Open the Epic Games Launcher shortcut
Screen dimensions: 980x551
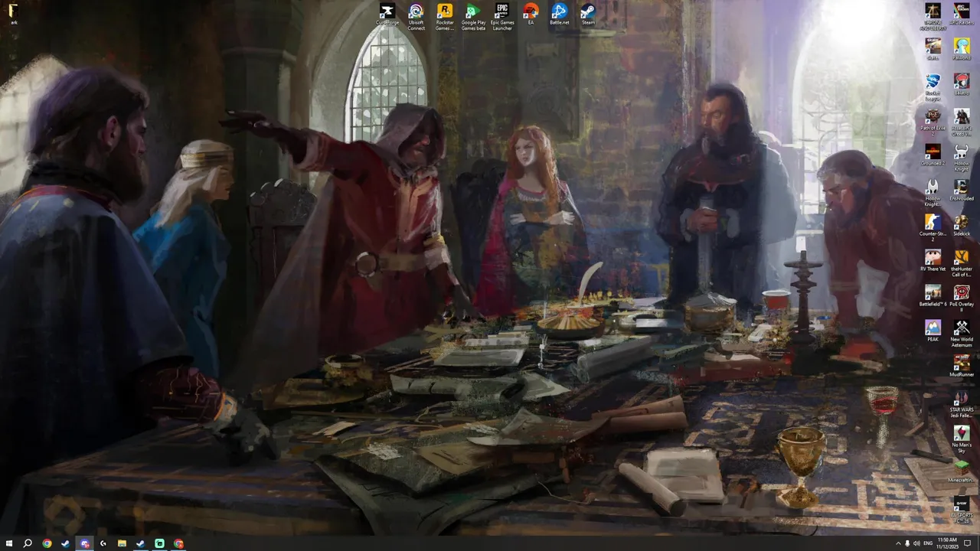502,16
